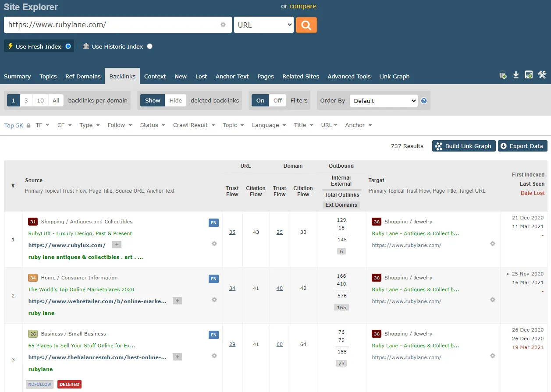551x392 pixels.
Task: Click the orange search magnifier button
Action: [x=306, y=25]
